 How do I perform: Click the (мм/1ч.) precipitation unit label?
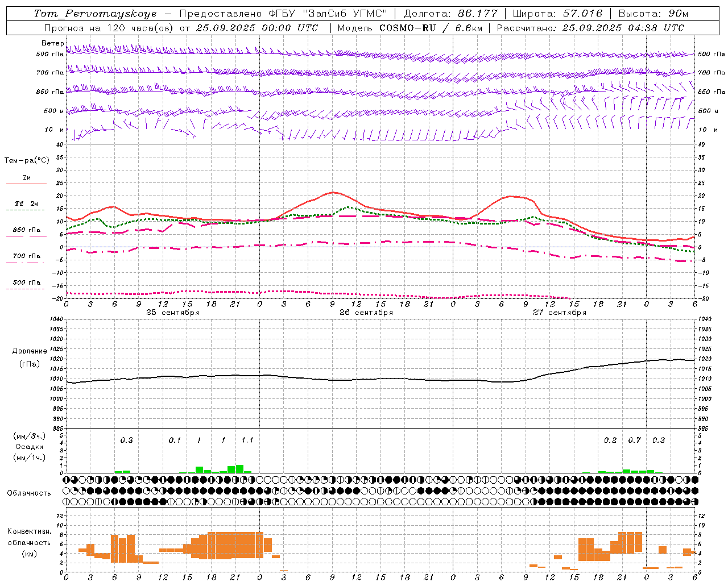[29, 458]
